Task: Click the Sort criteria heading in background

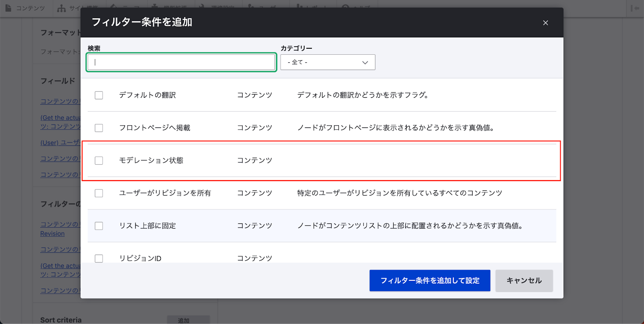Action: click(x=61, y=320)
